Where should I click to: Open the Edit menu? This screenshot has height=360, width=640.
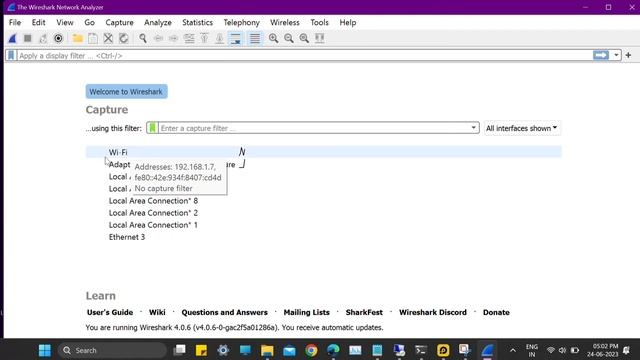point(39,22)
